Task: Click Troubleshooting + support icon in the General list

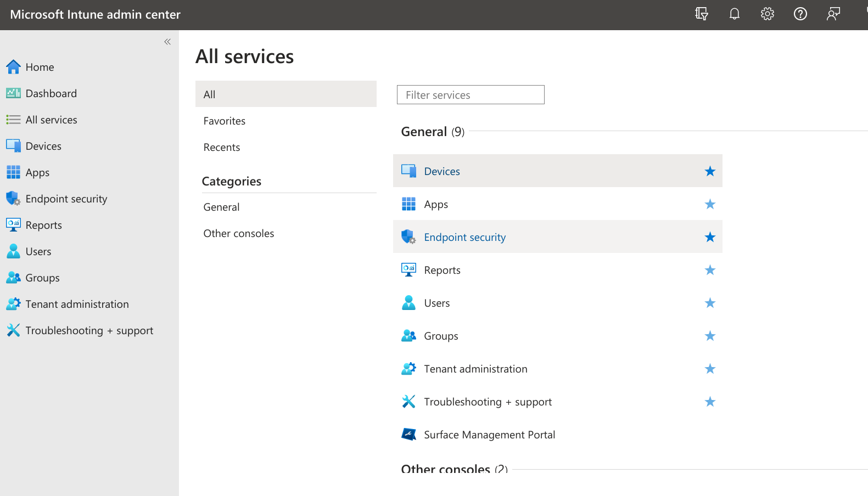Action: point(408,402)
